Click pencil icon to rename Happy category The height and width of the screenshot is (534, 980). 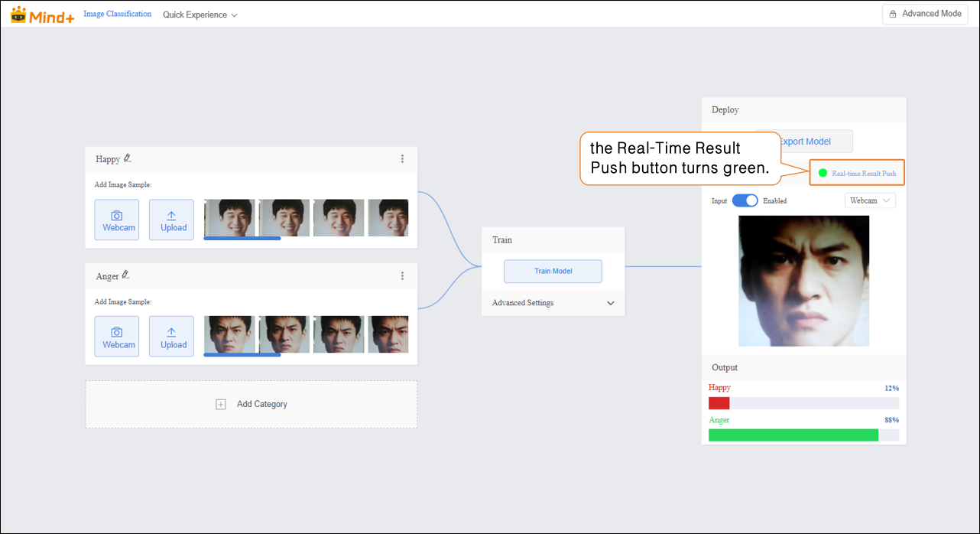[128, 158]
